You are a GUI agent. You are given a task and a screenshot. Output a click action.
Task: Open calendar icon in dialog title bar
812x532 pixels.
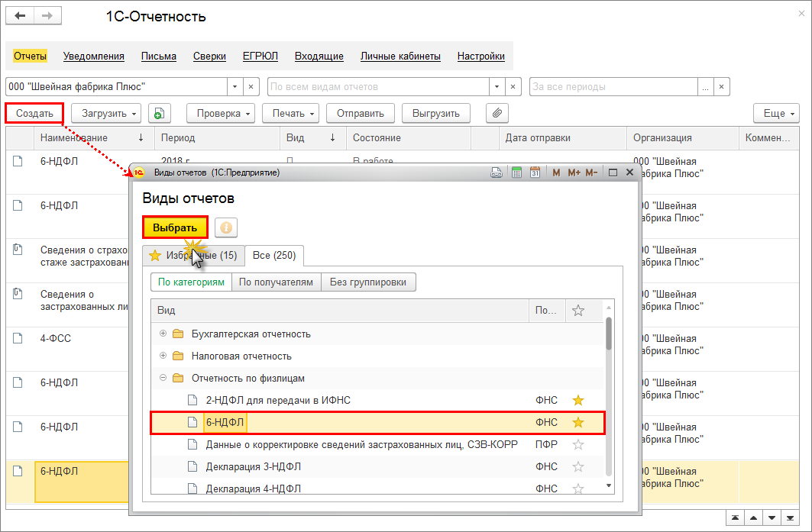pos(535,172)
